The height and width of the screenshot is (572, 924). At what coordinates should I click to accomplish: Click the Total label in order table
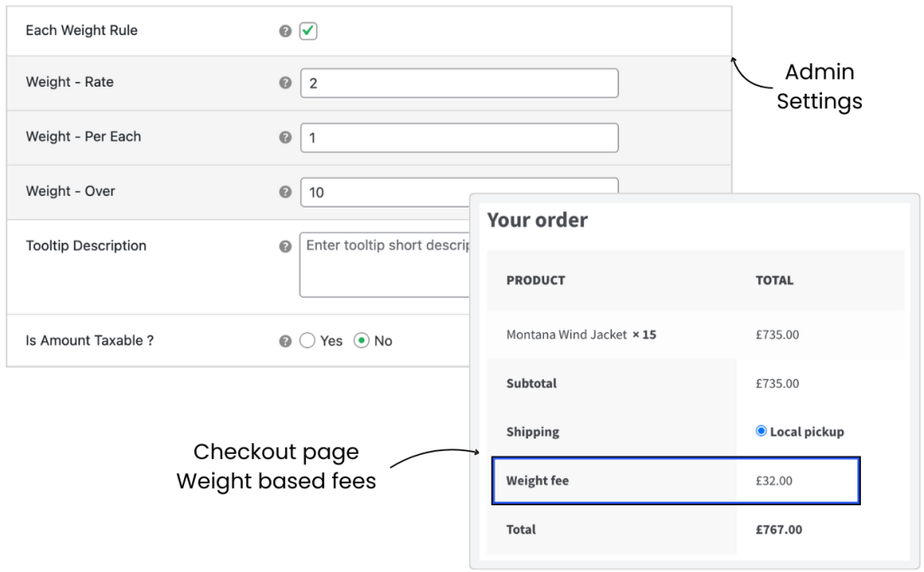(521, 530)
